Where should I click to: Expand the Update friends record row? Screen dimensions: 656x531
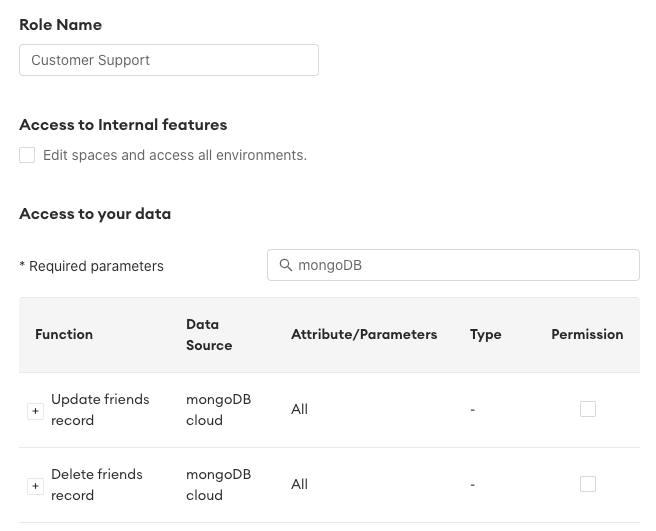pyautogui.click(x=35, y=411)
